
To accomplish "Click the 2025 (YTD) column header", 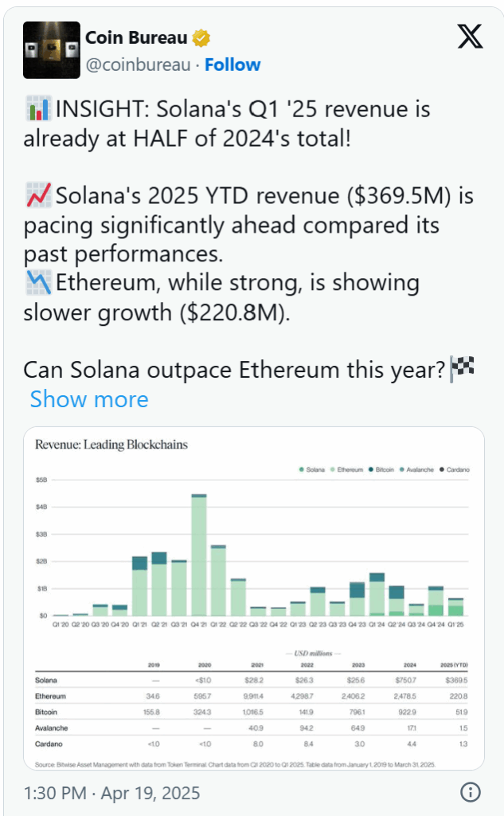I will (x=455, y=664).
